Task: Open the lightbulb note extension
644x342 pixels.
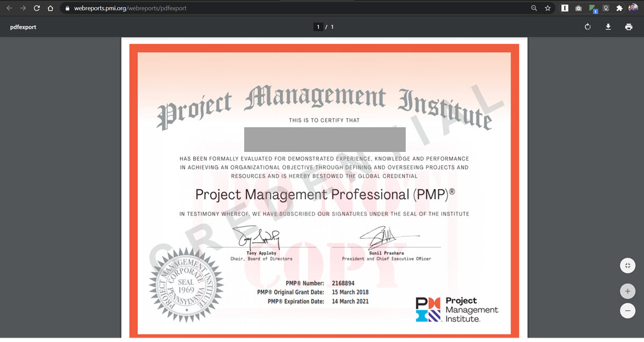Action: 606,8
